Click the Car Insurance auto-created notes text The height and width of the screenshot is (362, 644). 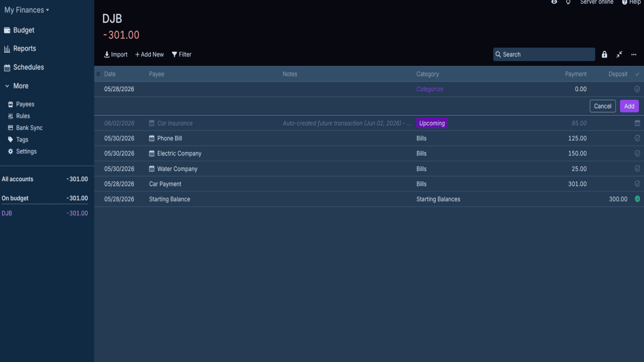(x=347, y=123)
